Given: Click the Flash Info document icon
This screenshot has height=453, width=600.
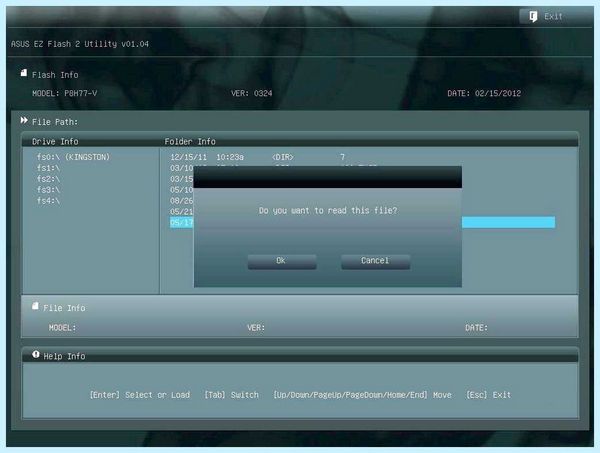Looking at the screenshot, I should coord(24,73).
